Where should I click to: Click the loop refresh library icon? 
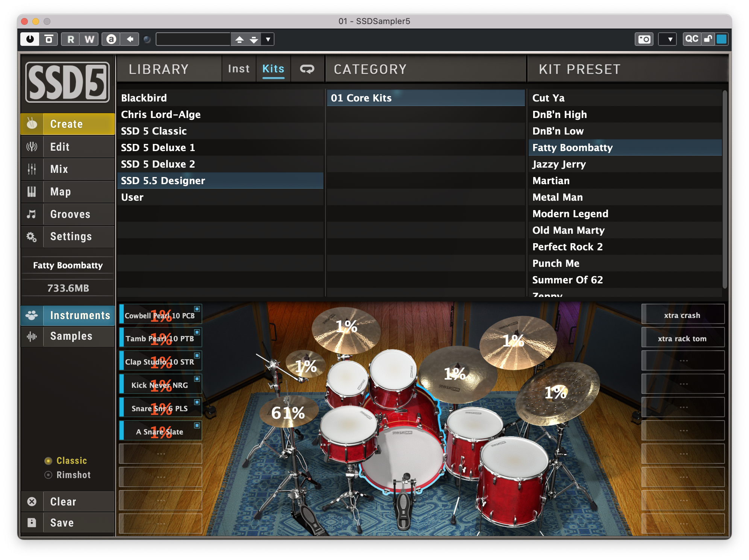pos(307,69)
